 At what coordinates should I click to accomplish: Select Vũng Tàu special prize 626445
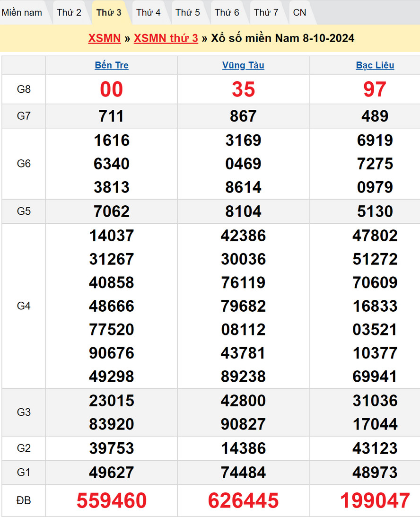243,500
